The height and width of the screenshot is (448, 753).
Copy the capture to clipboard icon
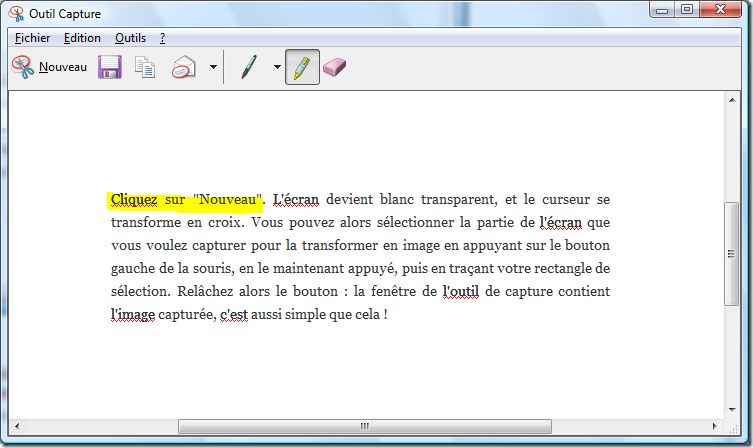pyautogui.click(x=145, y=67)
